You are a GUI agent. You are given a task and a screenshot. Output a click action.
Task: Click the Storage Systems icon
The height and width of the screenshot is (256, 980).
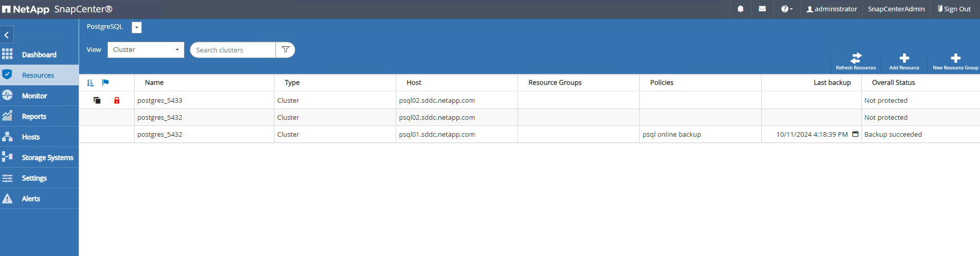click(7, 157)
